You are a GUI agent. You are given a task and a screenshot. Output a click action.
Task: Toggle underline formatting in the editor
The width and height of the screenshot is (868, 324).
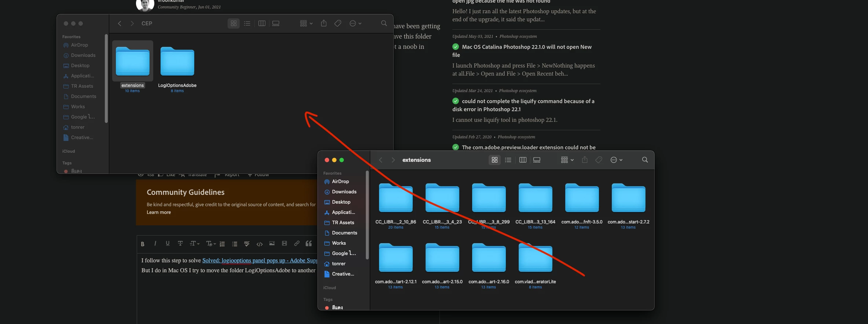[168, 243]
